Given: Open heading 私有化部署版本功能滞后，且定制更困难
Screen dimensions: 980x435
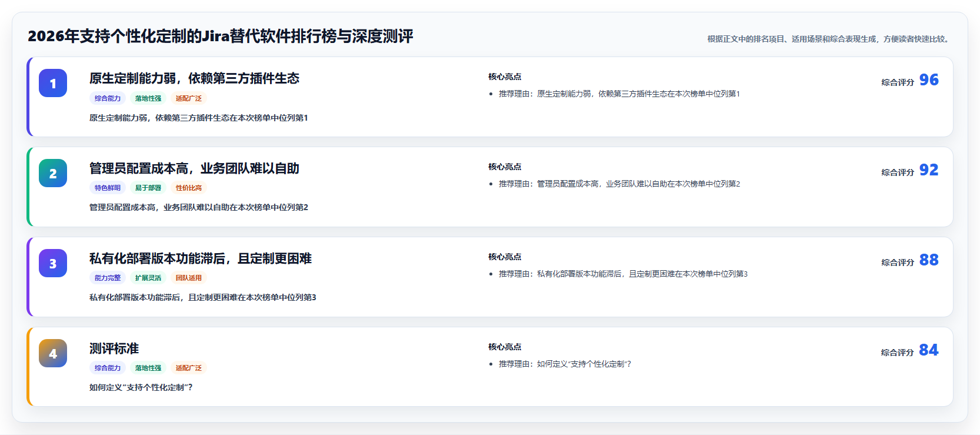Looking at the screenshot, I should click(x=201, y=258).
